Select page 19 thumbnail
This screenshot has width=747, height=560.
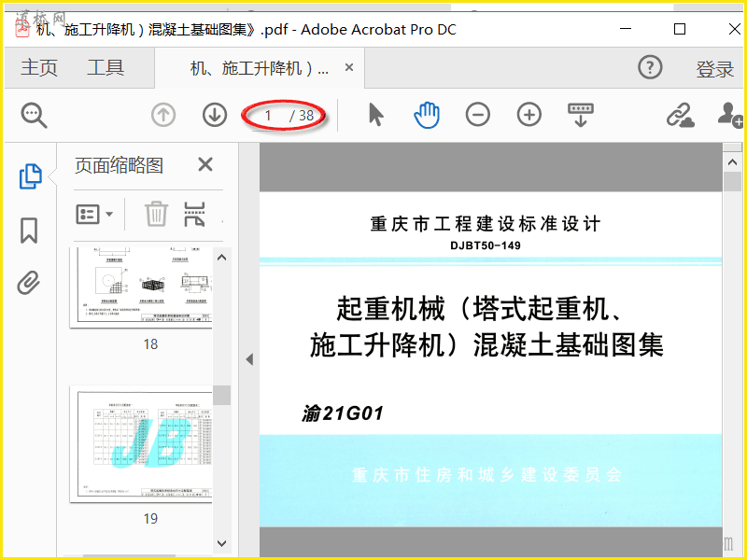141,444
